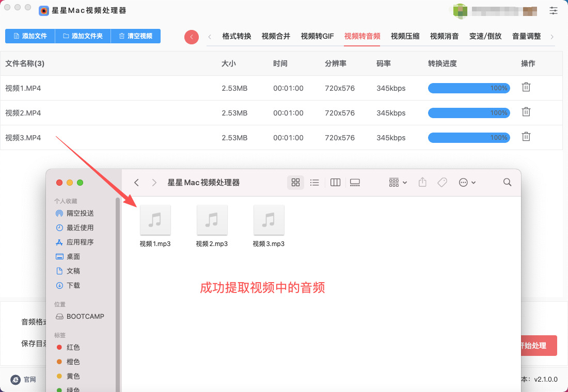Image resolution: width=568 pixels, height=392 pixels.
Task: Open settings sliders icon at top right
Action: click(554, 10)
